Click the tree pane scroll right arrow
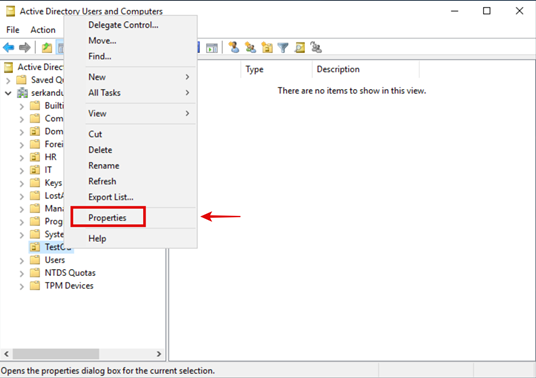The height and width of the screenshot is (378, 536). tap(159, 354)
